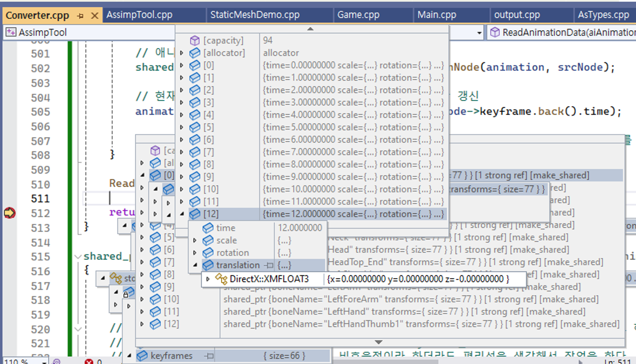Open the scope dropdown arrow in navigation bar
The width and height of the screenshot is (636, 364).
[x=479, y=33]
